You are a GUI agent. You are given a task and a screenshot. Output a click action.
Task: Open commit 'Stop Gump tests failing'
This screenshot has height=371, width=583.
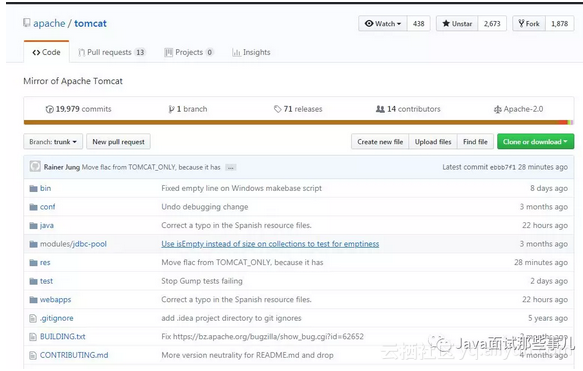coord(202,281)
